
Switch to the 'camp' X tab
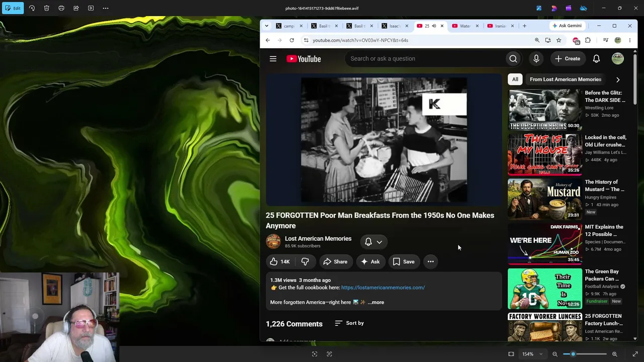click(289, 26)
